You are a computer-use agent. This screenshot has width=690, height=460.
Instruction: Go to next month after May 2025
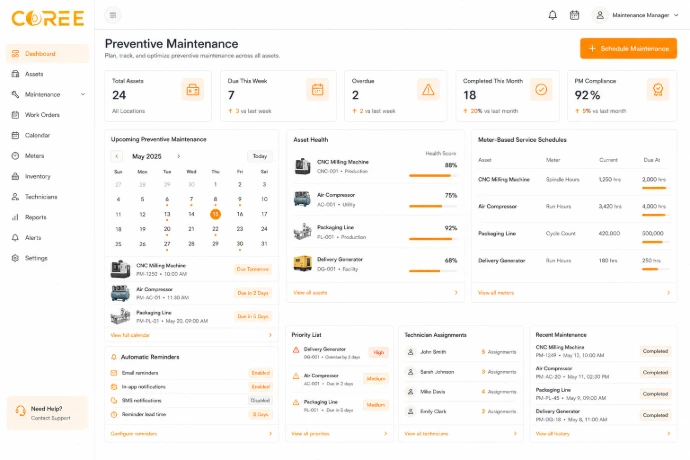point(178,156)
